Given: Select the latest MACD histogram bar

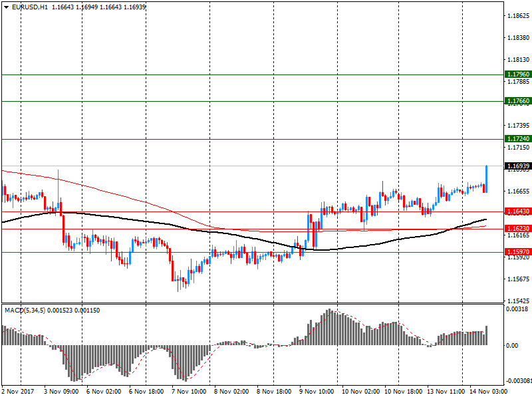Looking at the screenshot, I should tap(487, 336).
